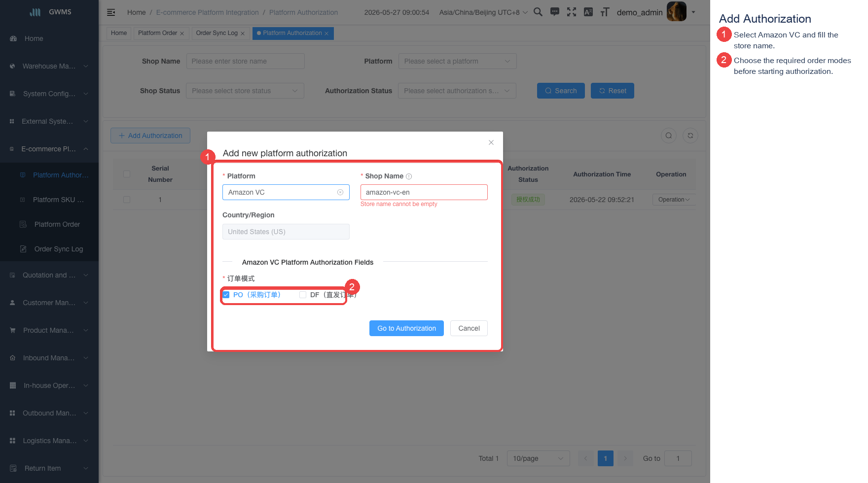The image size is (868, 483).
Task: Expand Inbound Management sidebar menu
Action: coord(49,358)
